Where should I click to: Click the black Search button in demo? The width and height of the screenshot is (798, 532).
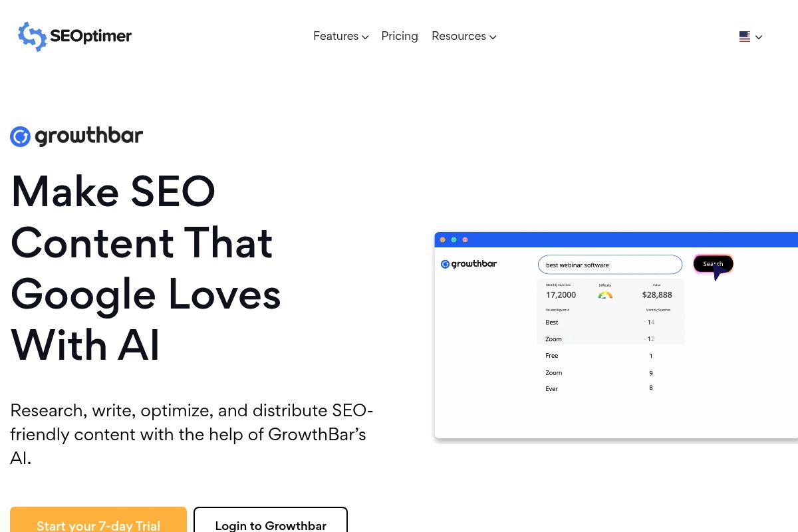[x=713, y=264]
